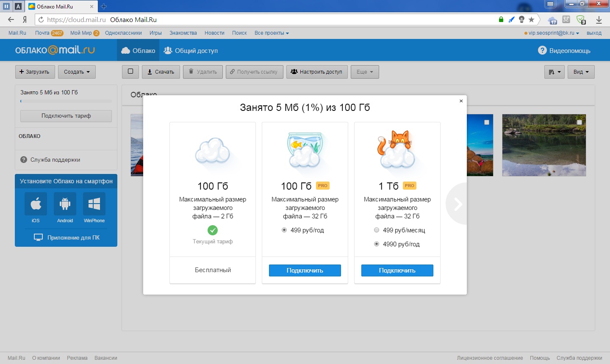Open the Помощь footer link

click(540, 358)
